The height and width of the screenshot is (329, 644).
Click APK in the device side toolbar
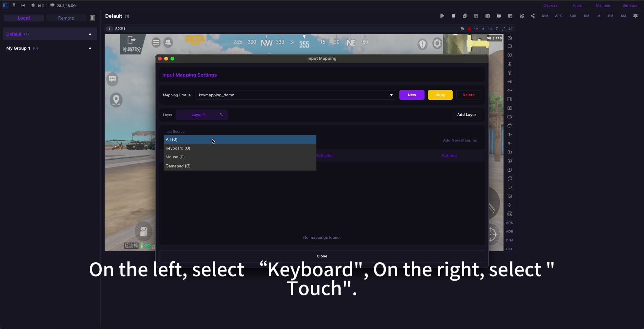click(509, 223)
